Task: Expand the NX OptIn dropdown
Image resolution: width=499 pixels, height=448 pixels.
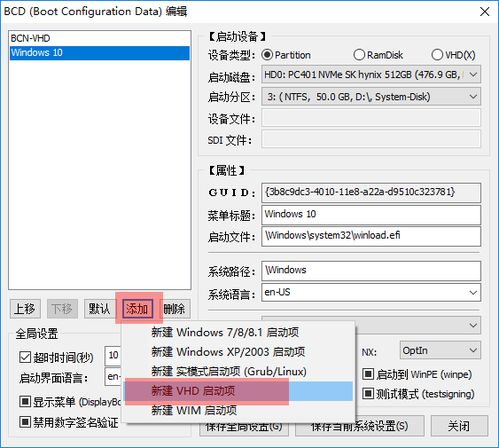Action: [440, 350]
